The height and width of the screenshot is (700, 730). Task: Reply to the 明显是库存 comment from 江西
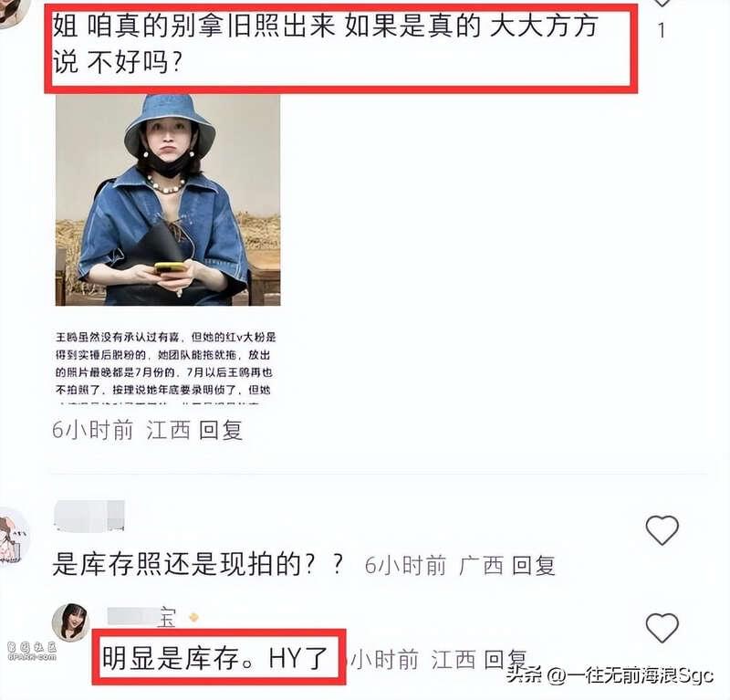[x=506, y=660]
